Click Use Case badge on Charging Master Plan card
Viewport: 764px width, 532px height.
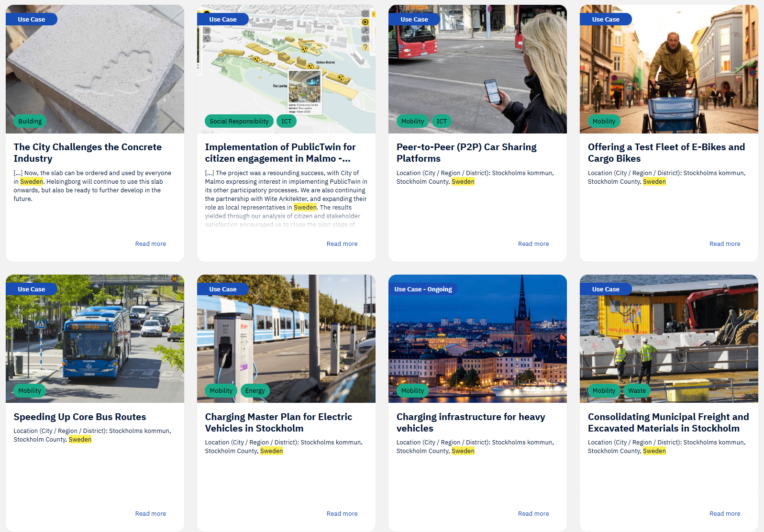pos(223,289)
